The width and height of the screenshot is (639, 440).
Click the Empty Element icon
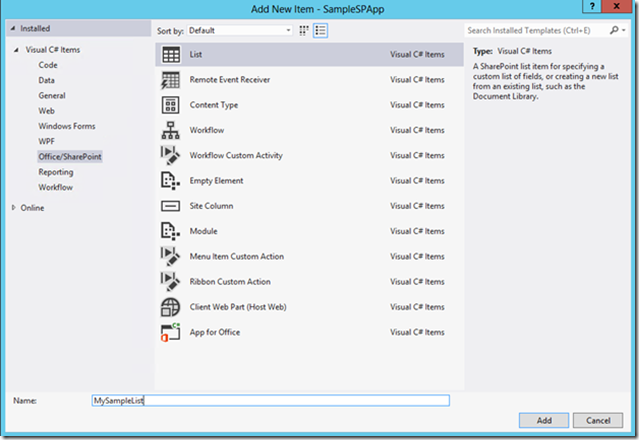click(x=170, y=181)
